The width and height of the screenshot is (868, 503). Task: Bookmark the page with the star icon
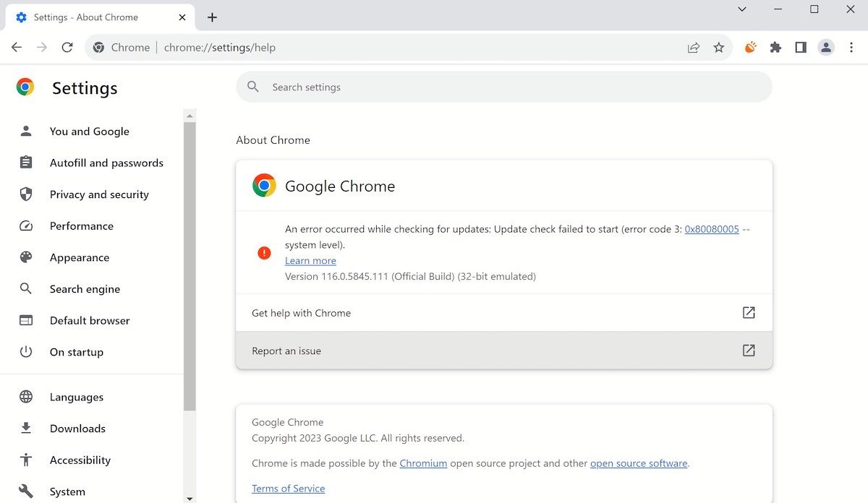pos(719,47)
